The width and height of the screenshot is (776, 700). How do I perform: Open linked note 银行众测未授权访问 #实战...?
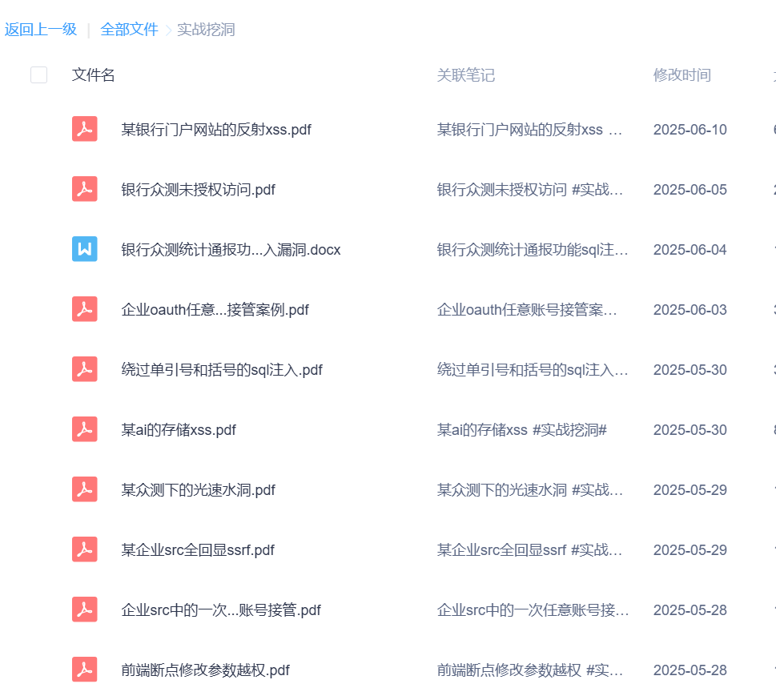[529, 189]
